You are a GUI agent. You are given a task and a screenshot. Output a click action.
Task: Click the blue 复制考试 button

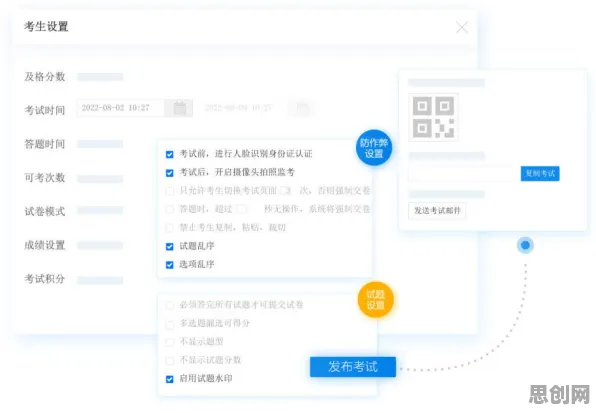click(540, 174)
